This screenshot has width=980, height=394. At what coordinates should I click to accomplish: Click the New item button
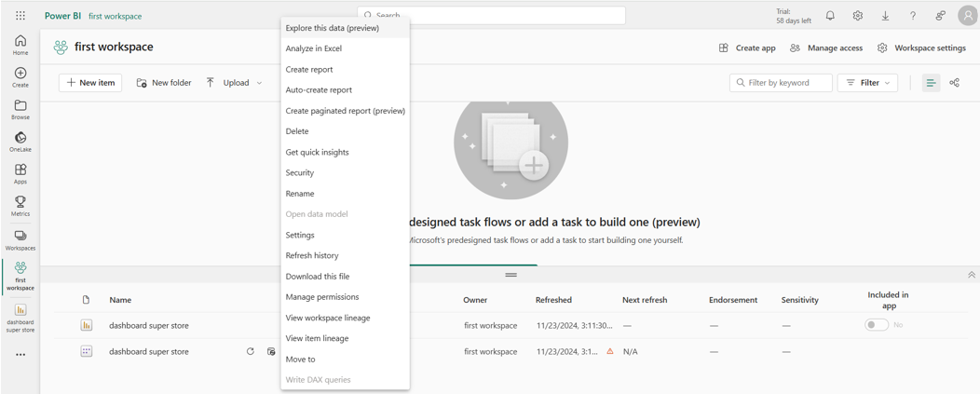[x=91, y=83]
